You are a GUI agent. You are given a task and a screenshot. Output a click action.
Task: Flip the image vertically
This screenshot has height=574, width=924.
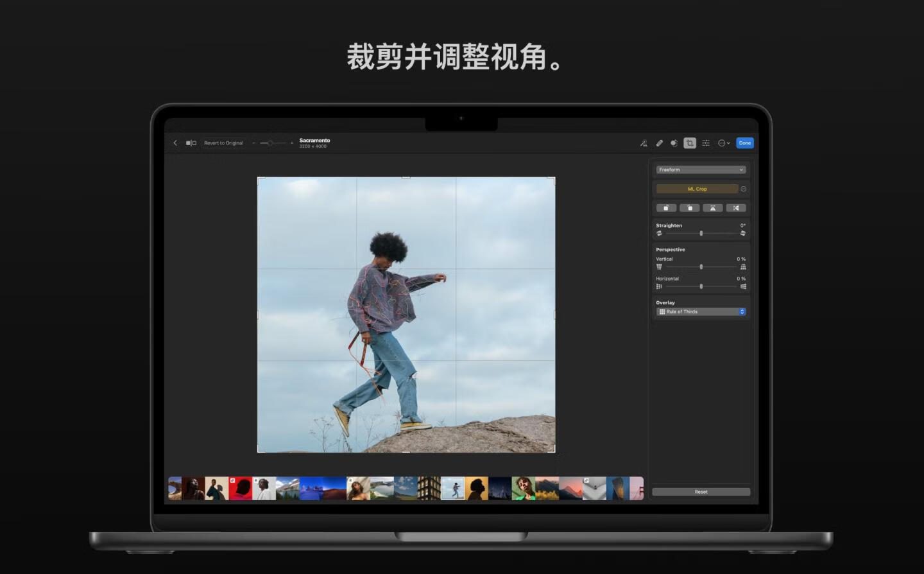[713, 208]
